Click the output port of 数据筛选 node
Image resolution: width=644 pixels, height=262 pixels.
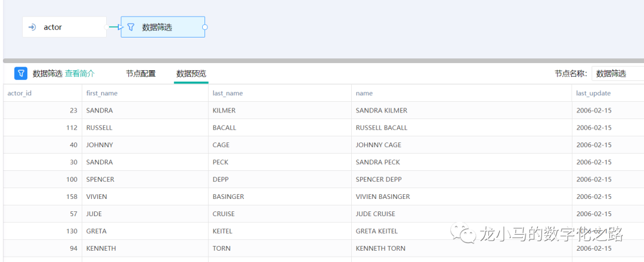click(205, 27)
